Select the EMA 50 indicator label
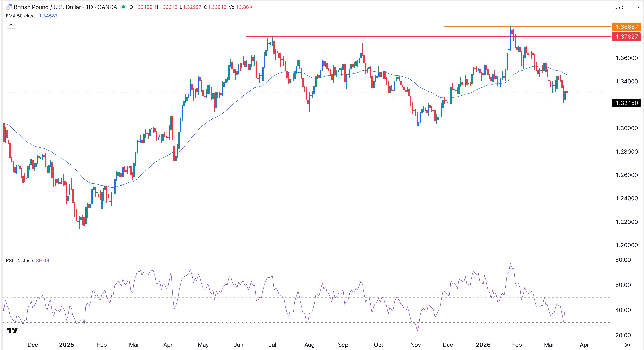Image resolution: width=644 pixels, height=350 pixels. click(21, 16)
